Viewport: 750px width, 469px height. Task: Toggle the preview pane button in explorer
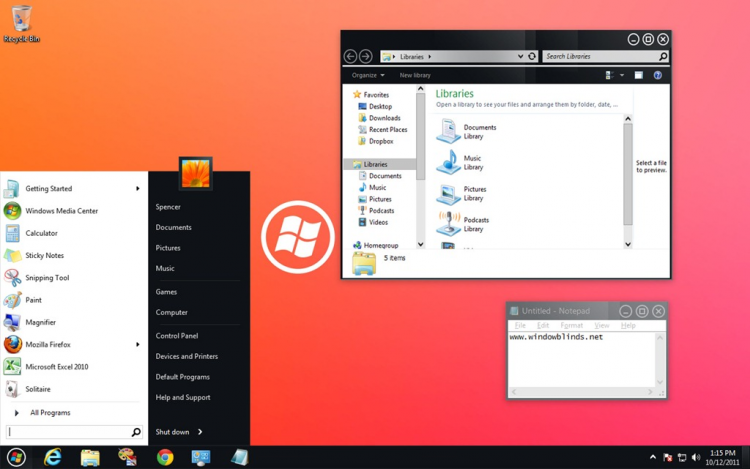point(639,75)
